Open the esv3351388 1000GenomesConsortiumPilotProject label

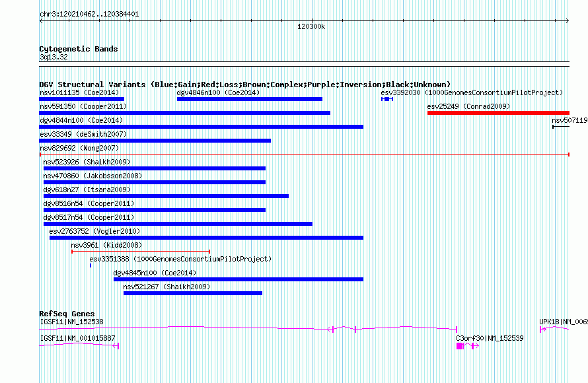click(180, 259)
